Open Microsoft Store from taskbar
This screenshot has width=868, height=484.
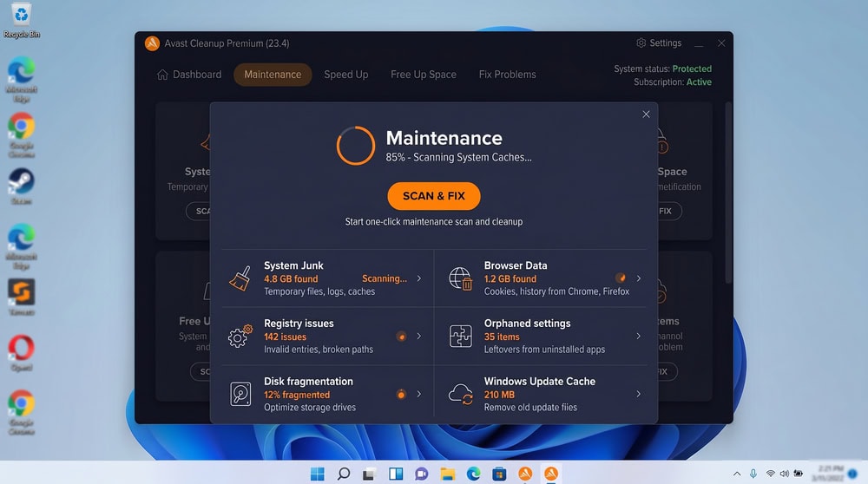click(499, 474)
